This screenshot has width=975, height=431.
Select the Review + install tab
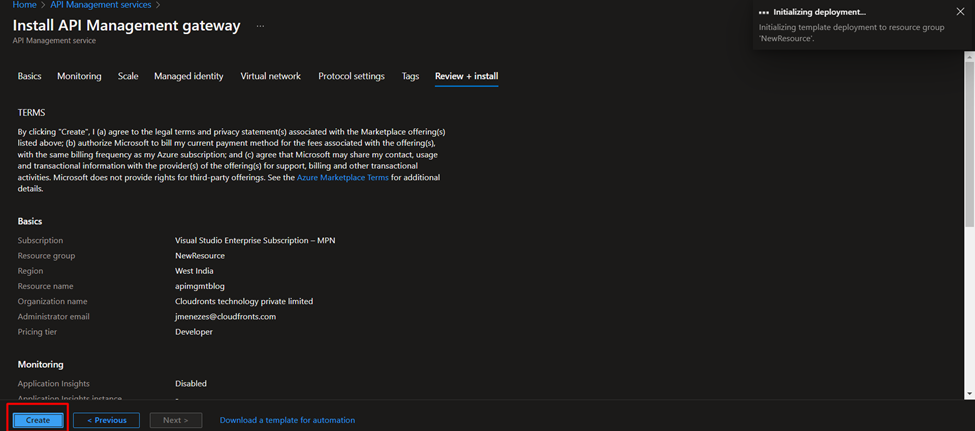[466, 76]
